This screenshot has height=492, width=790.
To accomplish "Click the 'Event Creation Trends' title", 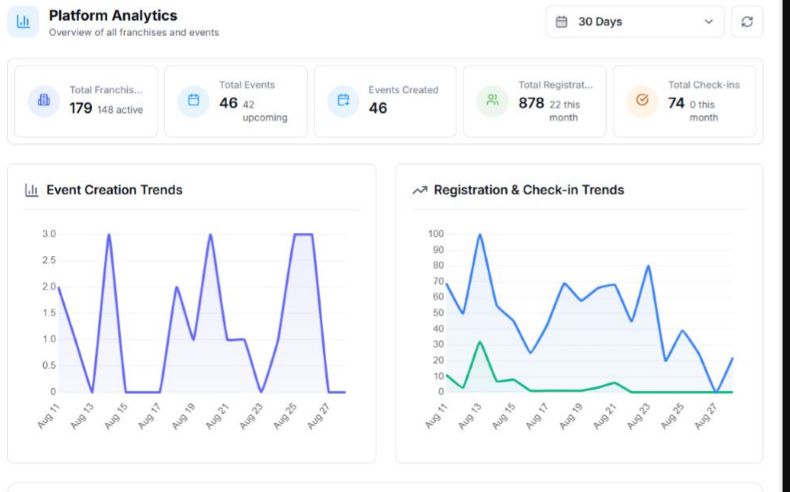I will (114, 190).
